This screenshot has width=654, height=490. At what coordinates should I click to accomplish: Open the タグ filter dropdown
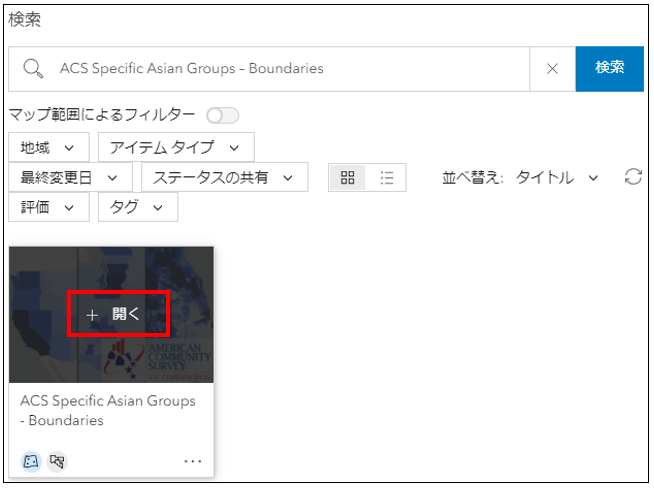click(138, 207)
